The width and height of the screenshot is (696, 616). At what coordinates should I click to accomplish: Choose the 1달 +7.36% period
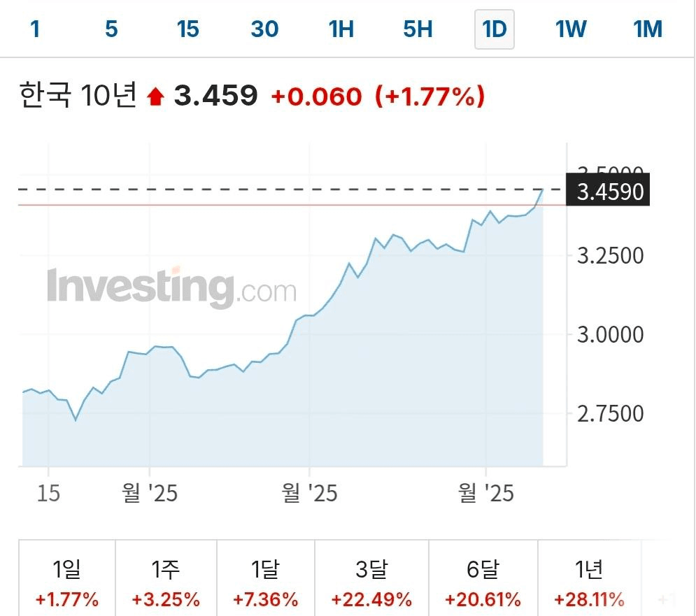(x=266, y=584)
